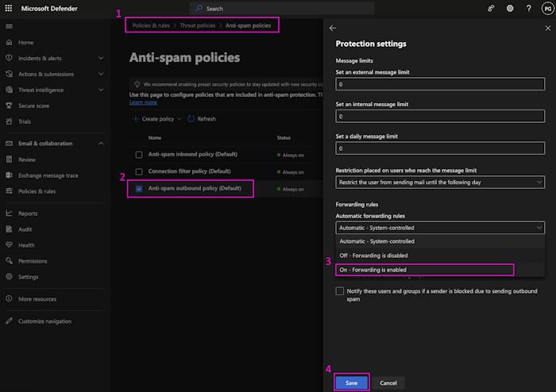This screenshot has width=556, height=392.
Task: Enable notify users on blocked sender checkbox
Action: click(x=340, y=291)
